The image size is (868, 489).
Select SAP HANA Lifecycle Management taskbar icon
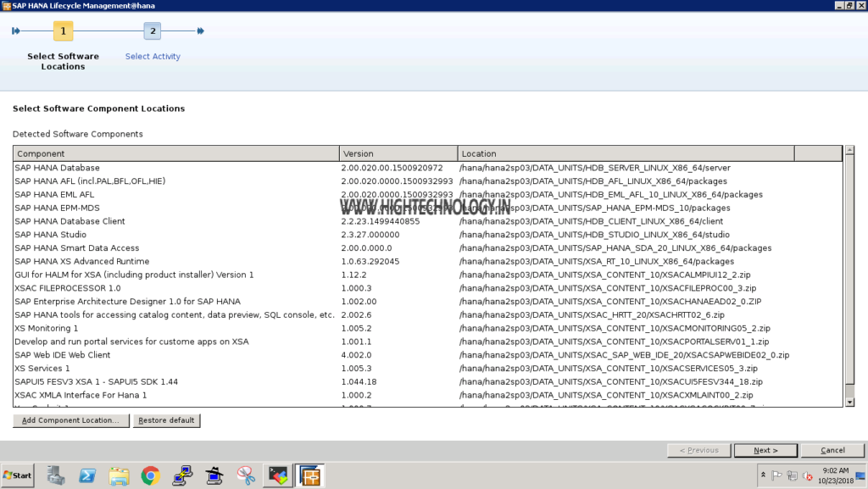coord(309,475)
